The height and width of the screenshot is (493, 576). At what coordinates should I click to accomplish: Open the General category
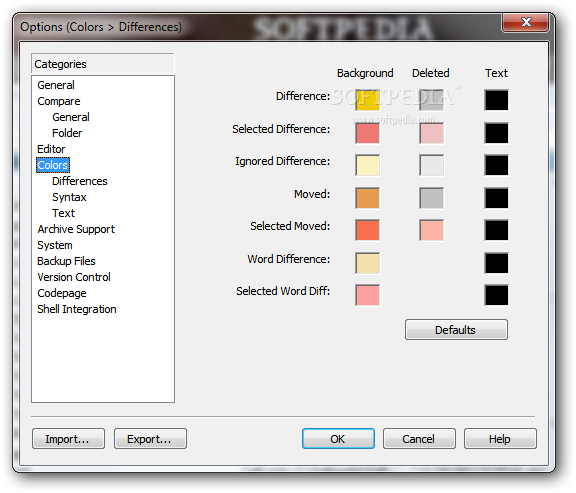click(x=56, y=85)
